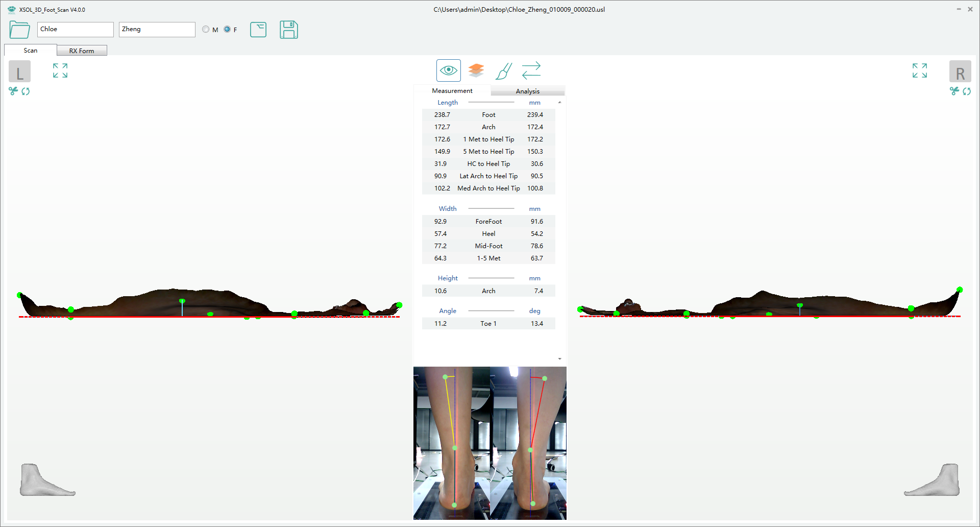Switch to the RX Form tab

point(82,50)
